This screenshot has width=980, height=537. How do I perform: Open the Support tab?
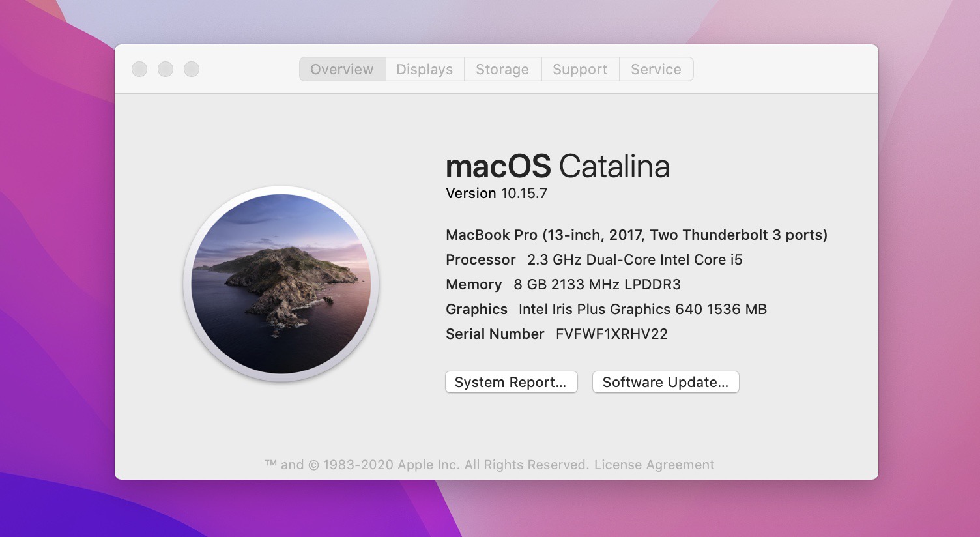point(580,69)
